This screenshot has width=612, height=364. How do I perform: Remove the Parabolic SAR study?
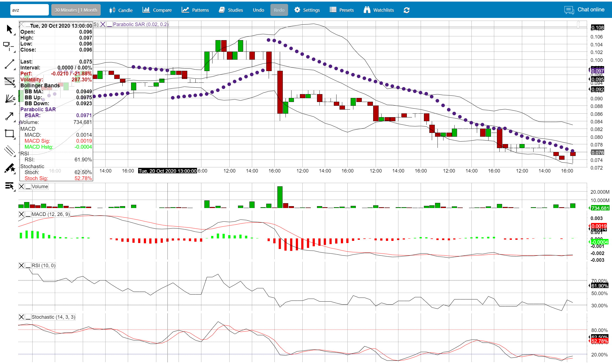[x=103, y=24]
